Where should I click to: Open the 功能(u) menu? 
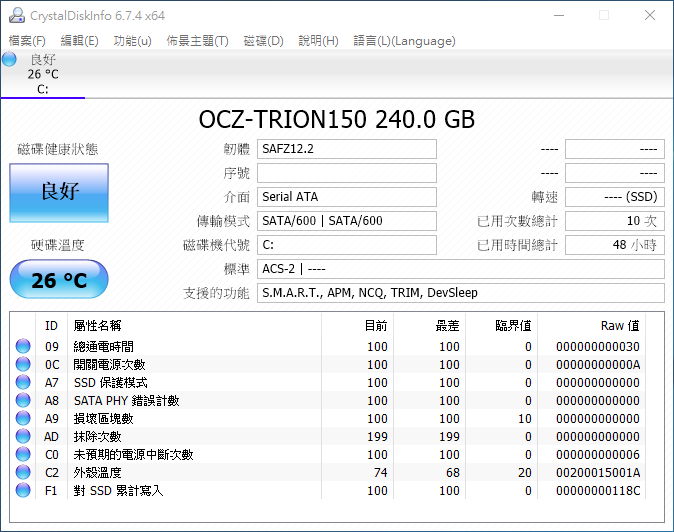click(x=132, y=41)
